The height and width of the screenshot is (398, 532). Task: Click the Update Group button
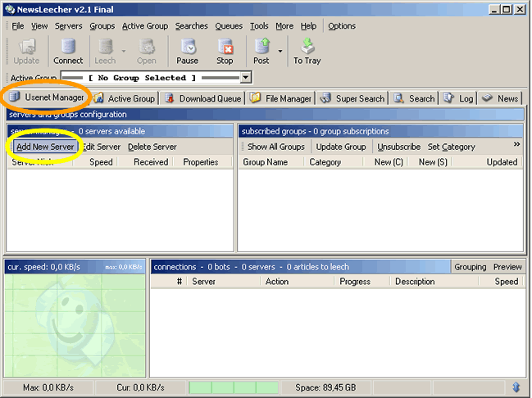click(x=341, y=147)
